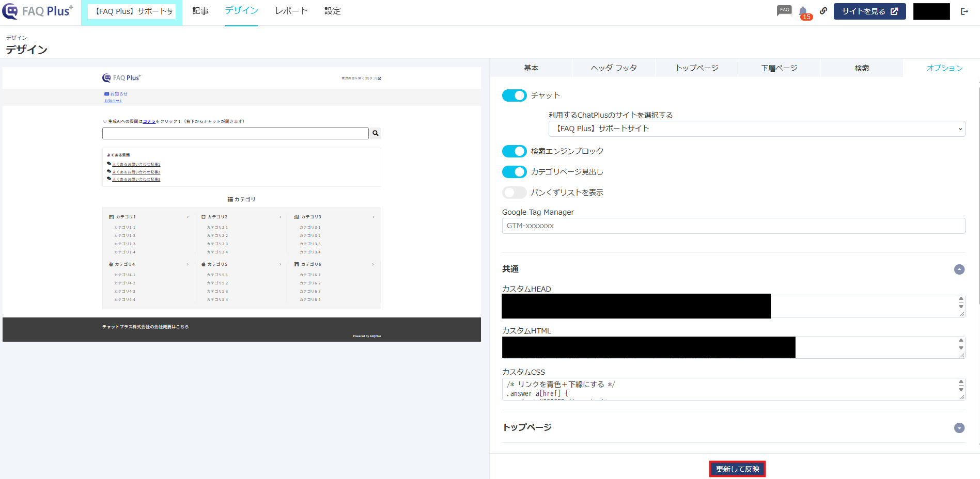Click カテゴリ1 1 subcategory in preview

coord(125,228)
